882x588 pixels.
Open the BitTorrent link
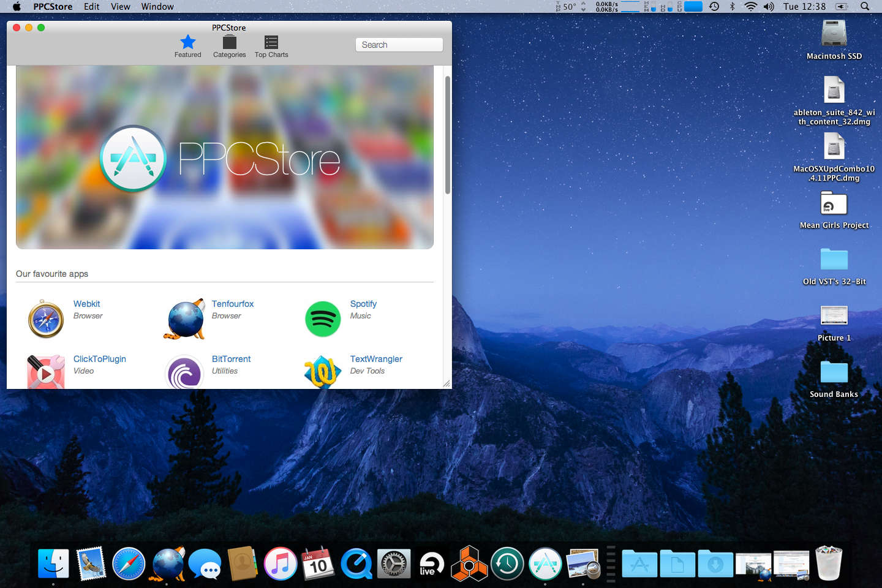[231, 359]
